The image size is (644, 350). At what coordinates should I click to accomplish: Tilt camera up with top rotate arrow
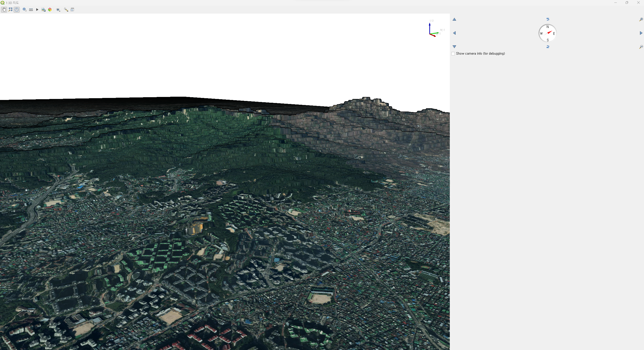pyautogui.click(x=548, y=19)
